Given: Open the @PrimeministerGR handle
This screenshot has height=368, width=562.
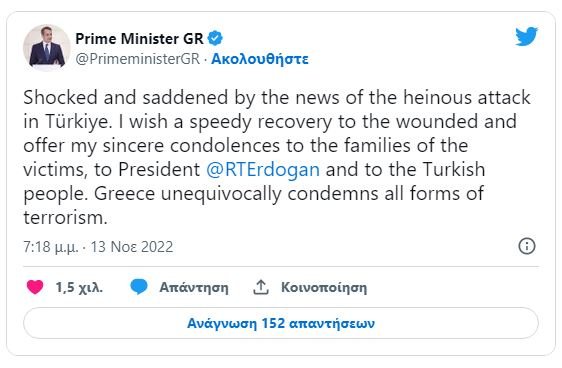Looking at the screenshot, I should click(137, 59).
